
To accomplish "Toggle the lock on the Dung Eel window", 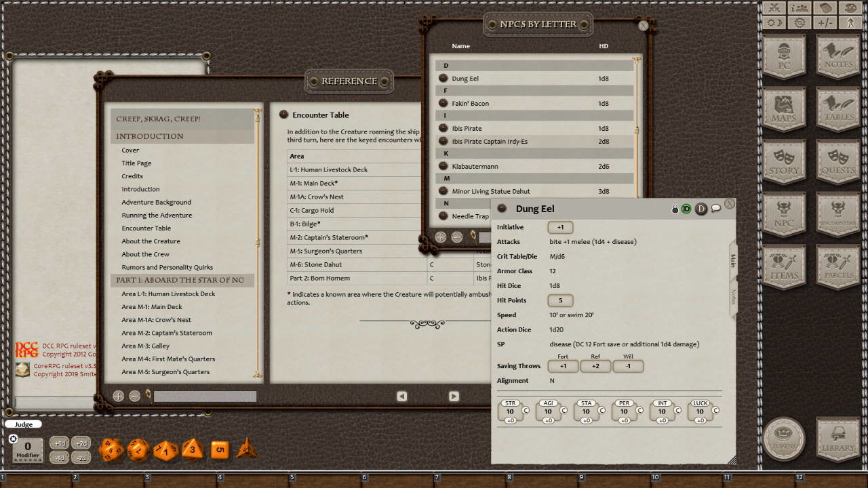I will click(x=677, y=209).
